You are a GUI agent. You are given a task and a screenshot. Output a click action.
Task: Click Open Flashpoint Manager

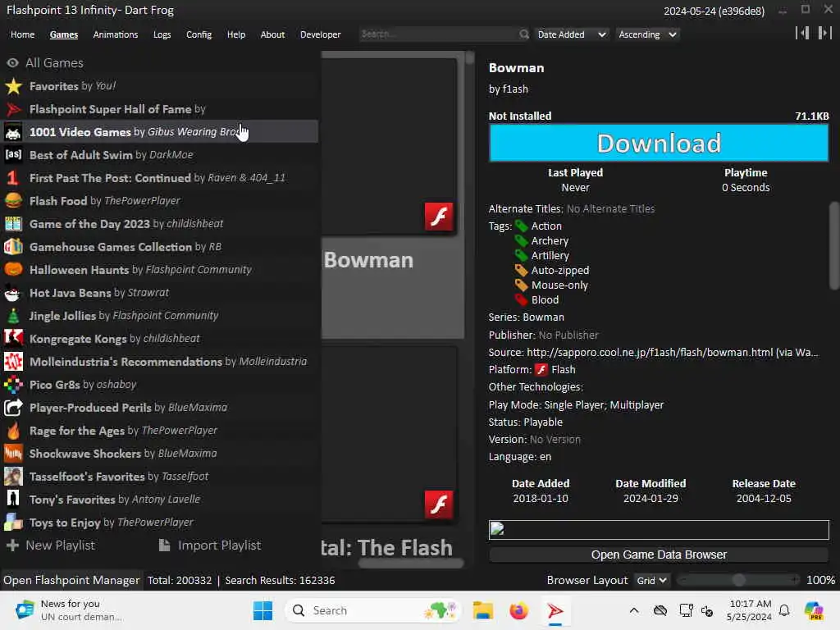click(x=71, y=580)
